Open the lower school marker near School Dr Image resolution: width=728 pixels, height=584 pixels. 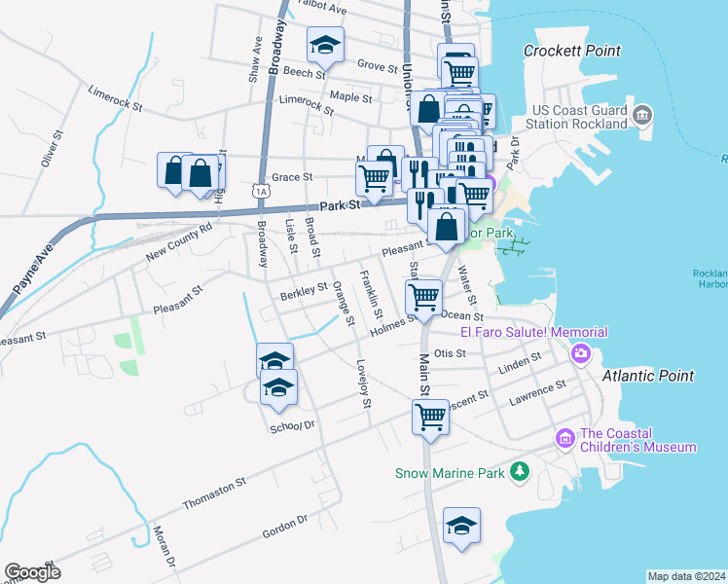(278, 387)
